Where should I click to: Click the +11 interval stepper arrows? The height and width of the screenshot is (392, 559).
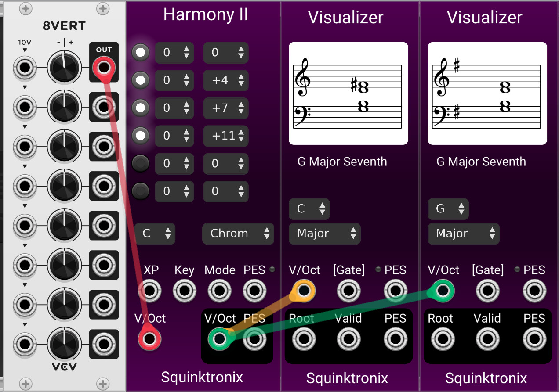click(241, 136)
